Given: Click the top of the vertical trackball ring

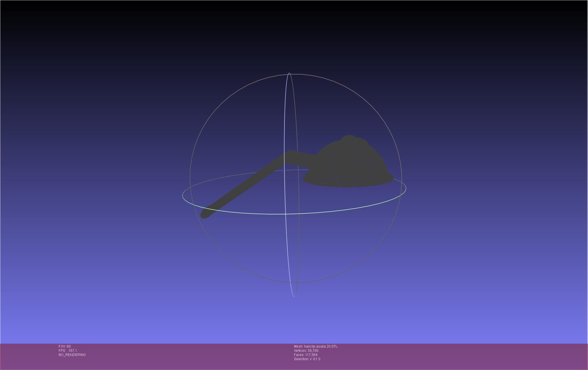Looking at the screenshot, I should (289, 74).
